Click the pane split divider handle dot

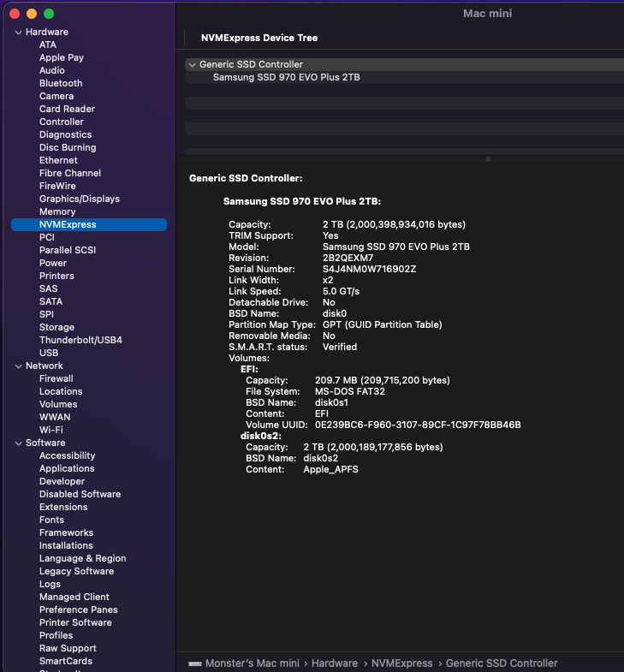488,159
